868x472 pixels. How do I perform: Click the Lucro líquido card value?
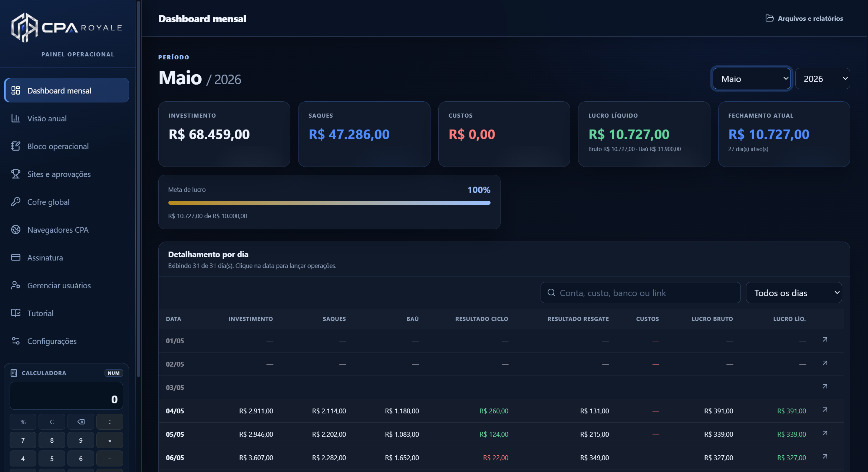point(629,134)
